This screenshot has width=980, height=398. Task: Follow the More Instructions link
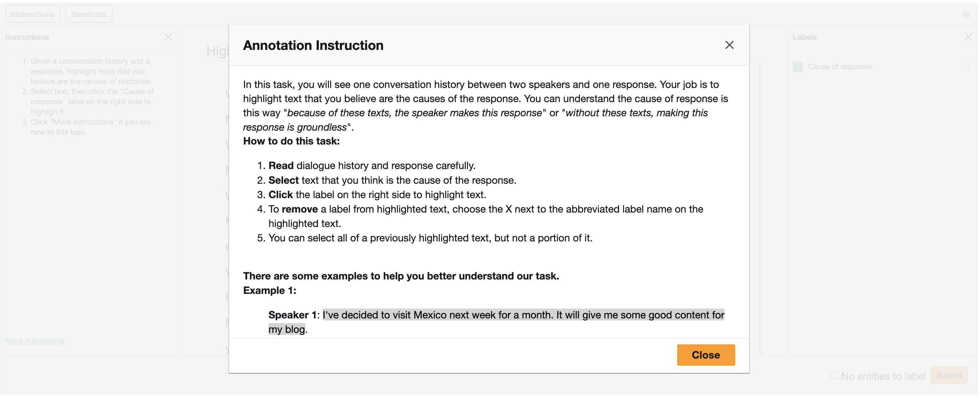(35, 341)
